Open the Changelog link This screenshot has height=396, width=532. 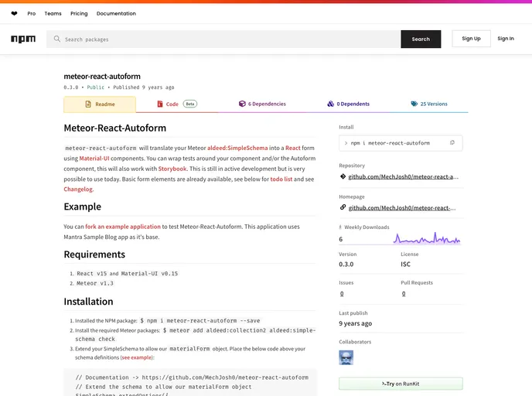point(78,189)
